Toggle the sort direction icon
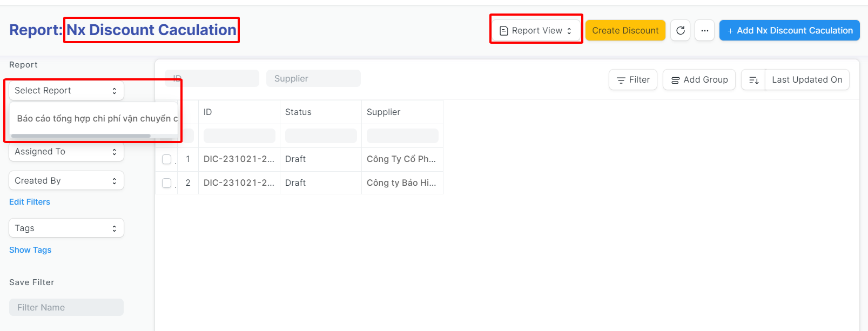The height and width of the screenshot is (331, 868). pos(753,80)
